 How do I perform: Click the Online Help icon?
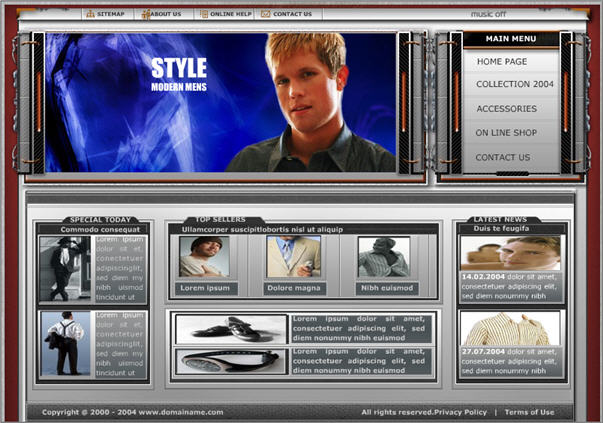[203, 15]
